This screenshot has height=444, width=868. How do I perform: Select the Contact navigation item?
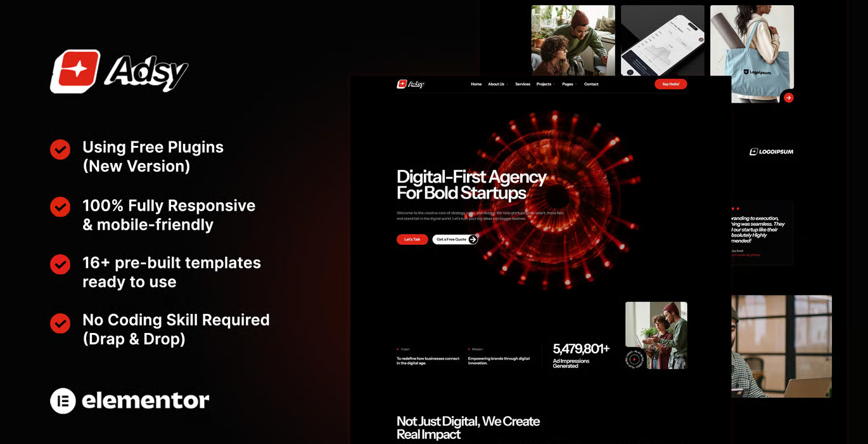[591, 84]
